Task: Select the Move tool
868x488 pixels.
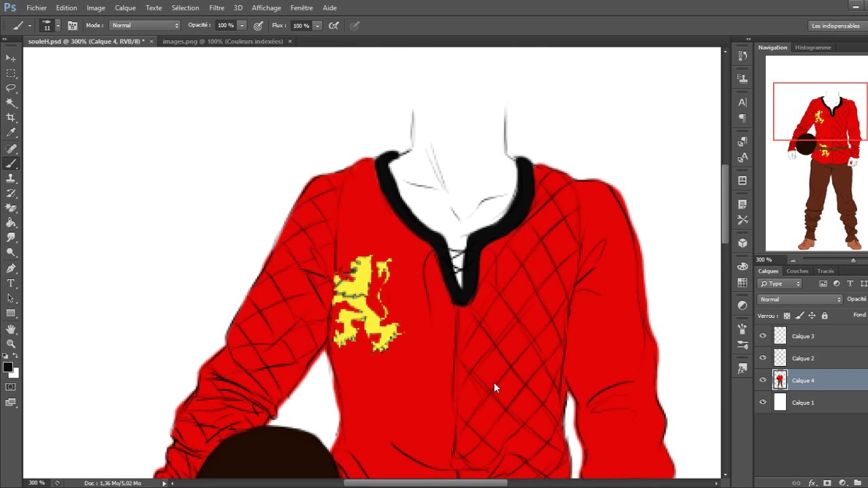Action: 11,58
